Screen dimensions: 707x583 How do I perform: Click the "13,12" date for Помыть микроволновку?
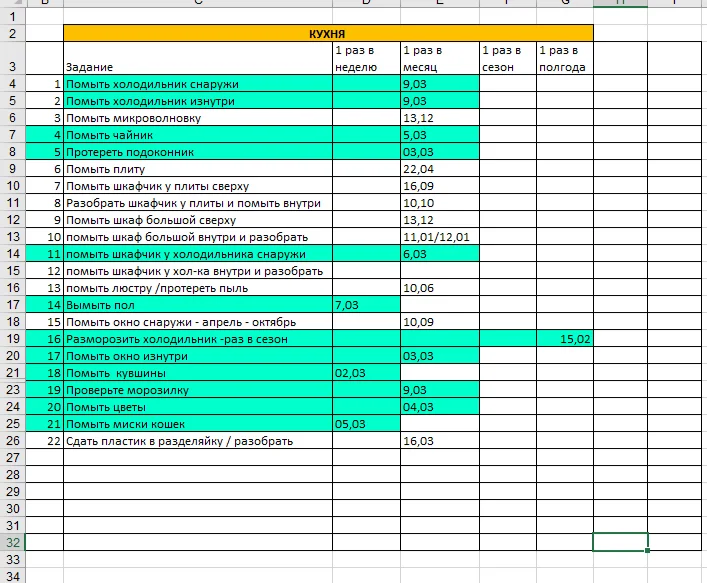point(440,118)
